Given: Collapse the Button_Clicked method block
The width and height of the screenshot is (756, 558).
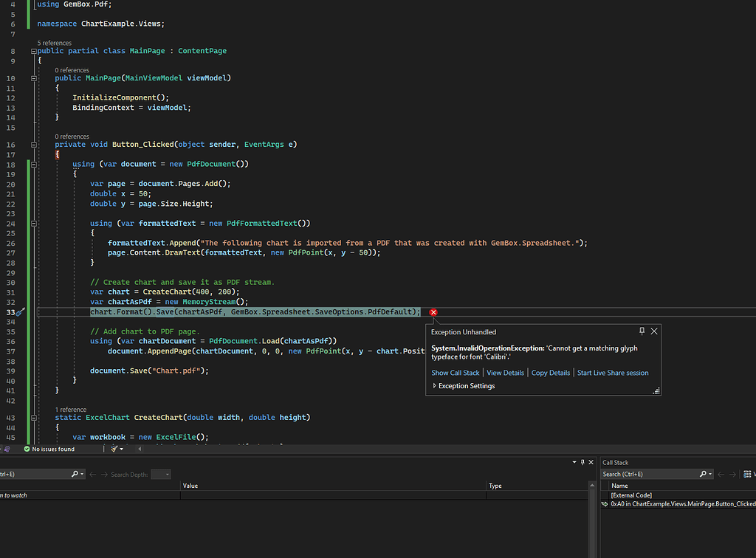Looking at the screenshot, I should (34, 145).
